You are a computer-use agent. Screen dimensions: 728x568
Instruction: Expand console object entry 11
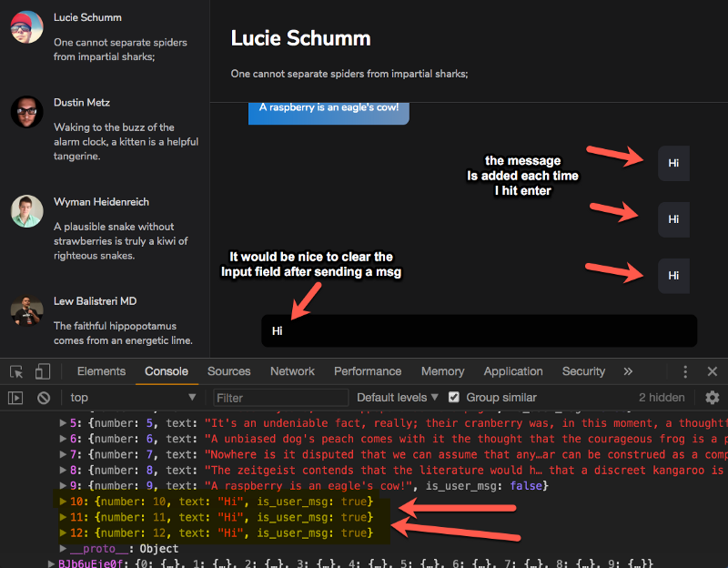[63, 517]
